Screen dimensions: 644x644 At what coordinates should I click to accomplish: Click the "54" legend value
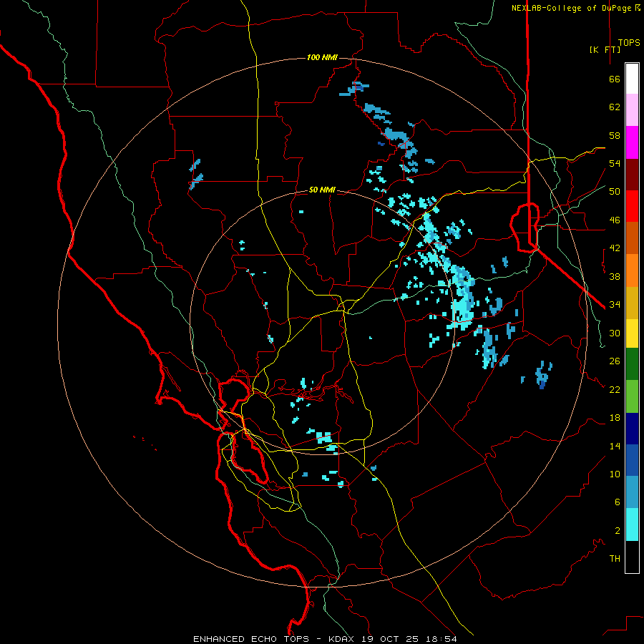tap(615, 163)
